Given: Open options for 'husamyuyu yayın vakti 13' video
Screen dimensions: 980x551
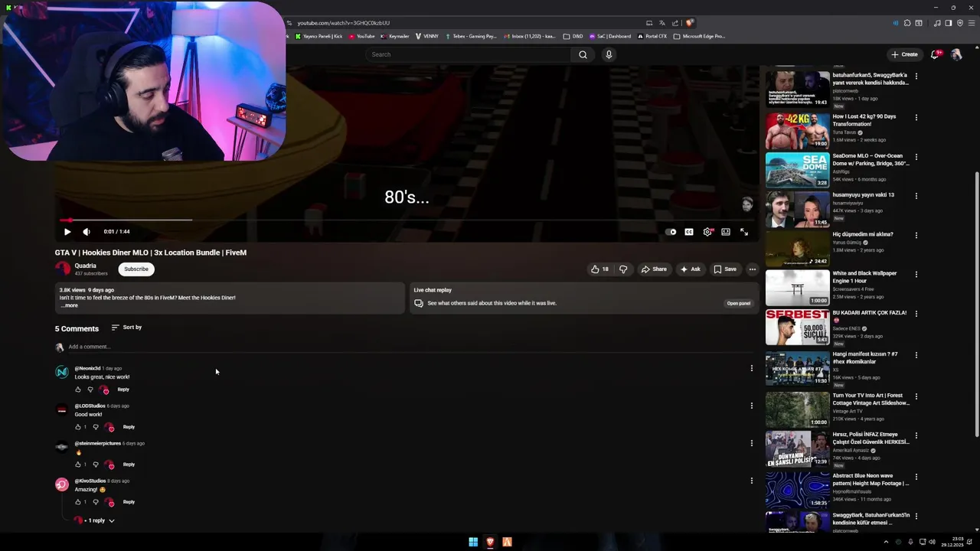Looking at the screenshot, I should pos(916,196).
